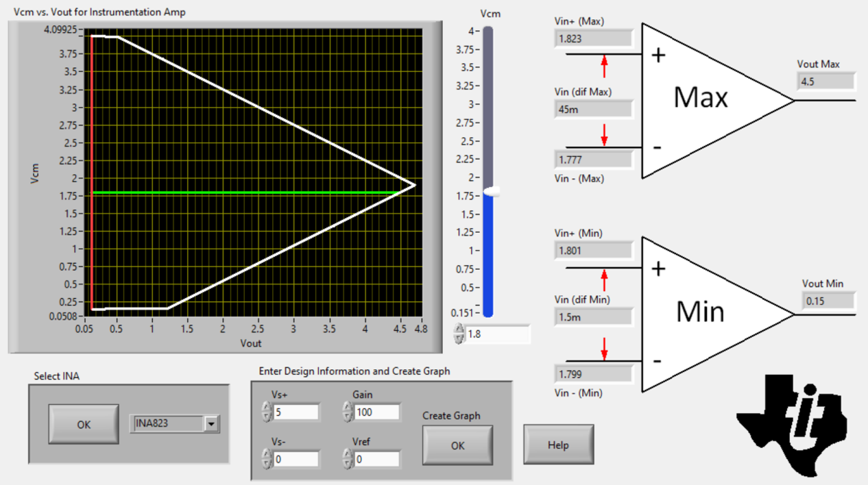Click the Vin (dif Min) value box
The width and height of the screenshot is (868, 485).
tap(593, 318)
